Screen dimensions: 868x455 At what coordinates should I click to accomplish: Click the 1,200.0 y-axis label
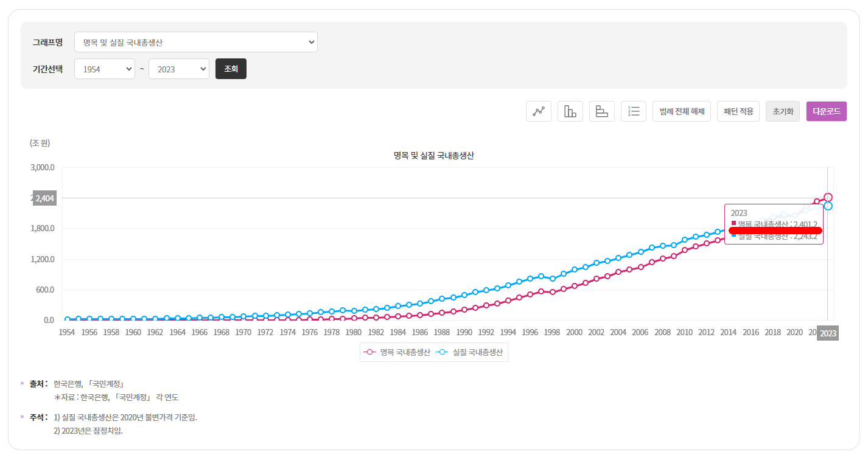(43, 259)
